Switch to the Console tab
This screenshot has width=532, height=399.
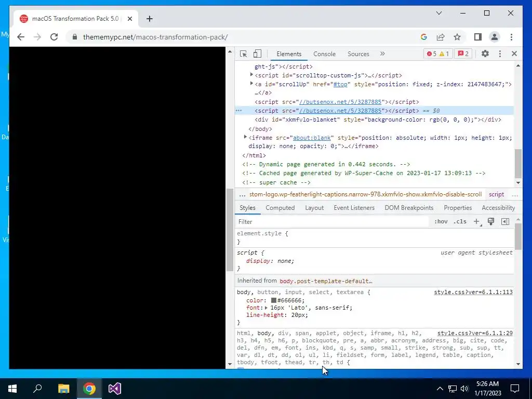(324, 54)
